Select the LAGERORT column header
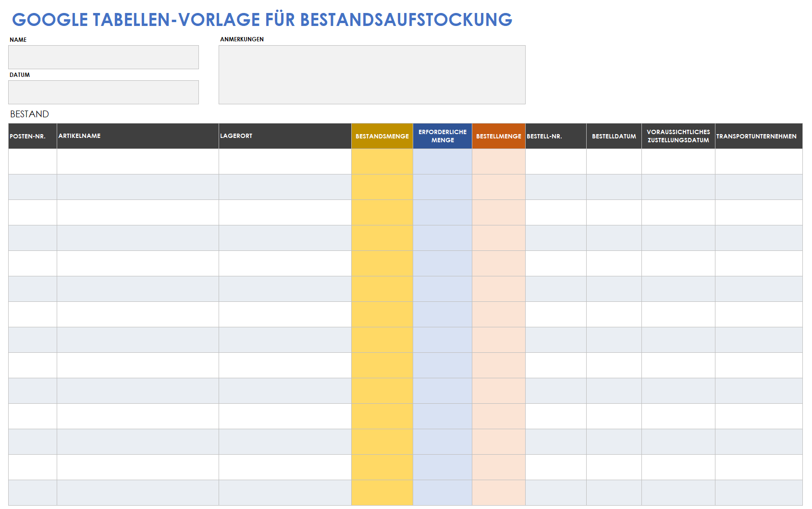The height and width of the screenshot is (509, 812). 285,136
